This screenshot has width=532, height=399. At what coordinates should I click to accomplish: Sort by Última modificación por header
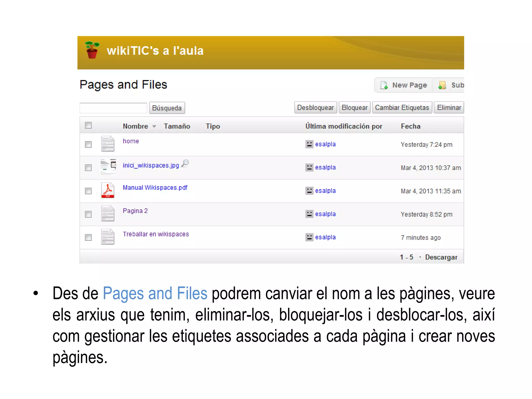click(344, 126)
